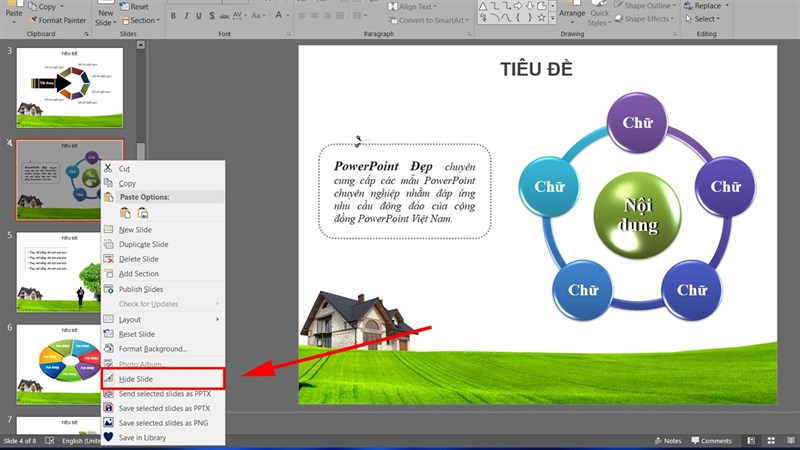Select the triangle shape in gallery

[x=483, y=6]
